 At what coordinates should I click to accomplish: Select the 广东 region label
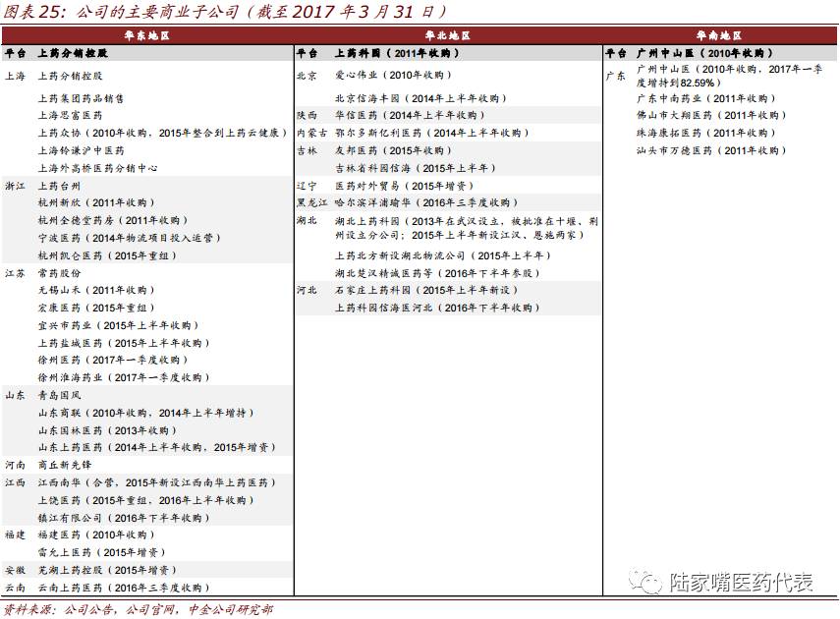click(616, 76)
